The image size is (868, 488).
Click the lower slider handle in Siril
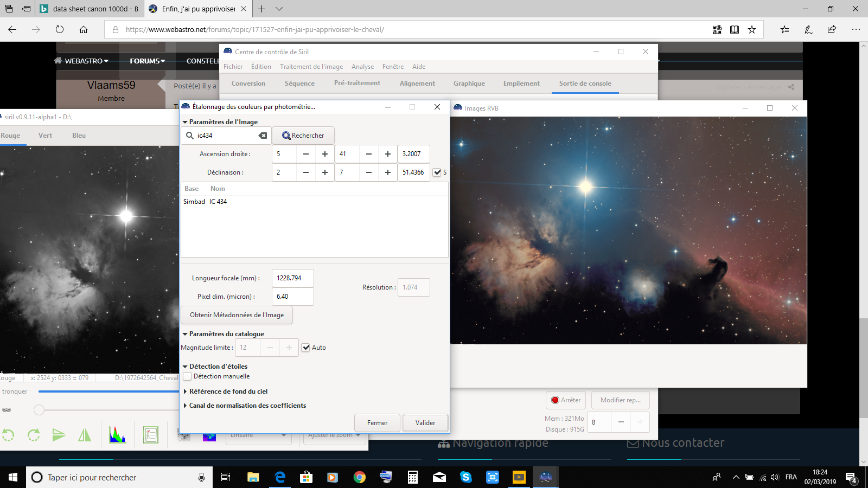point(39,410)
